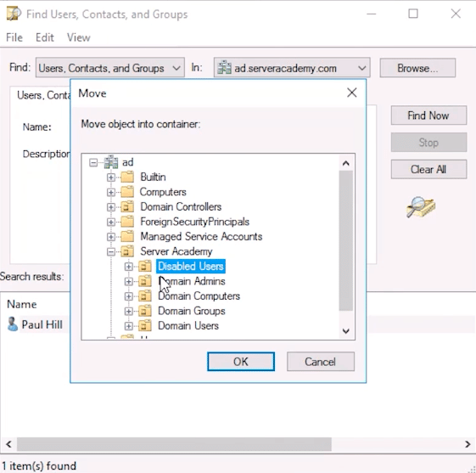Screen dimensions: 476x473
Task: Click the Domain Controllers OU icon
Action: tap(127, 206)
